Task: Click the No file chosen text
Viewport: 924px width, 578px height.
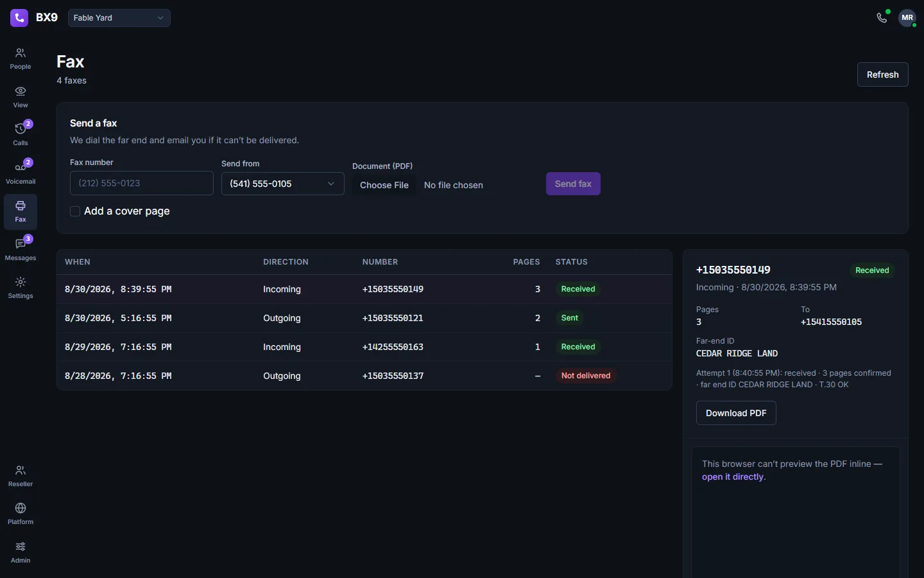Action: pyautogui.click(x=454, y=185)
